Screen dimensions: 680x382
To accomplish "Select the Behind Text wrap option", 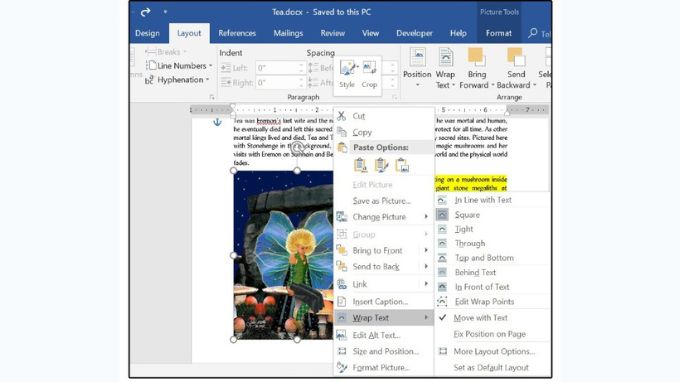I will (492, 272).
